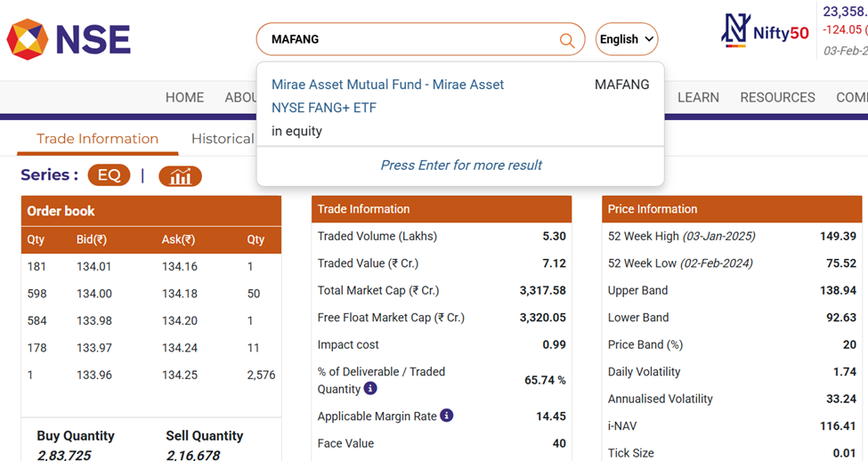Click Total Market Cap value 3,317.58
Viewport: 868px width, 461px height.
pyautogui.click(x=542, y=290)
